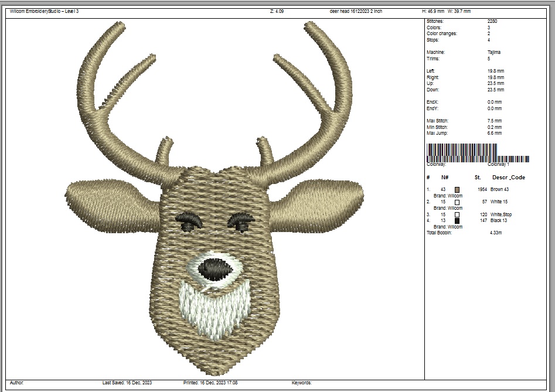Click the design title 'deer head 16122023 2 inch'
The image size is (555, 392).
click(x=356, y=11)
